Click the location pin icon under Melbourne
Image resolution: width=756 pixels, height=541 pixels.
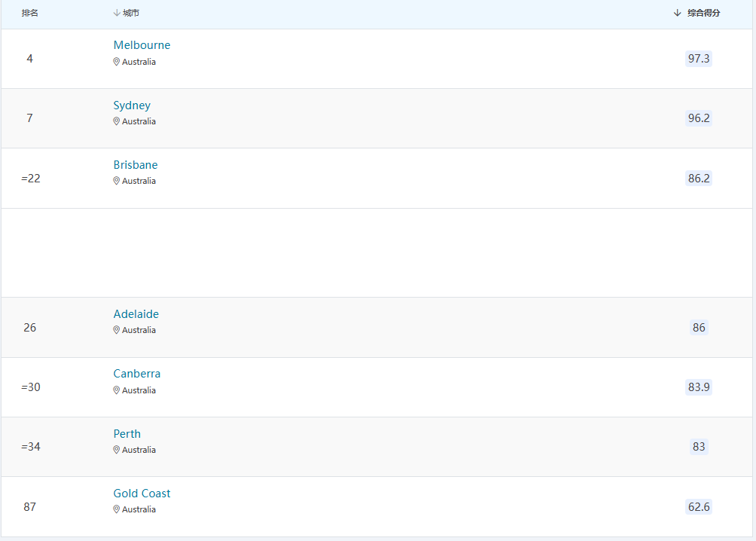(x=117, y=62)
